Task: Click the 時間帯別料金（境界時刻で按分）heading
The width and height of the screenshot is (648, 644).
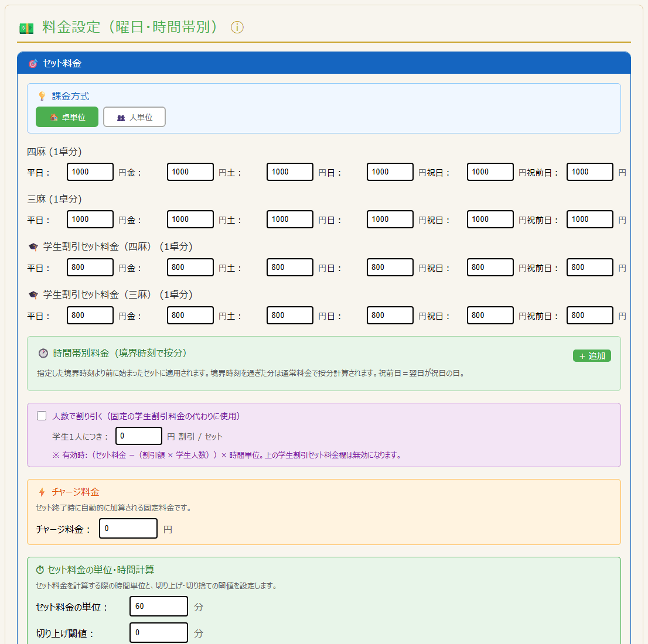Action: coord(120,353)
